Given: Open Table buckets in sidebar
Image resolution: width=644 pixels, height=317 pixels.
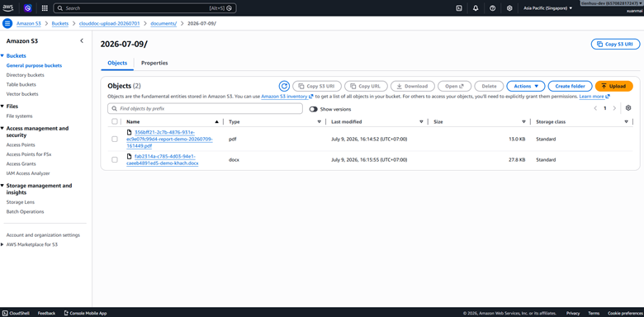Looking at the screenshot, I should coord(21,84).
